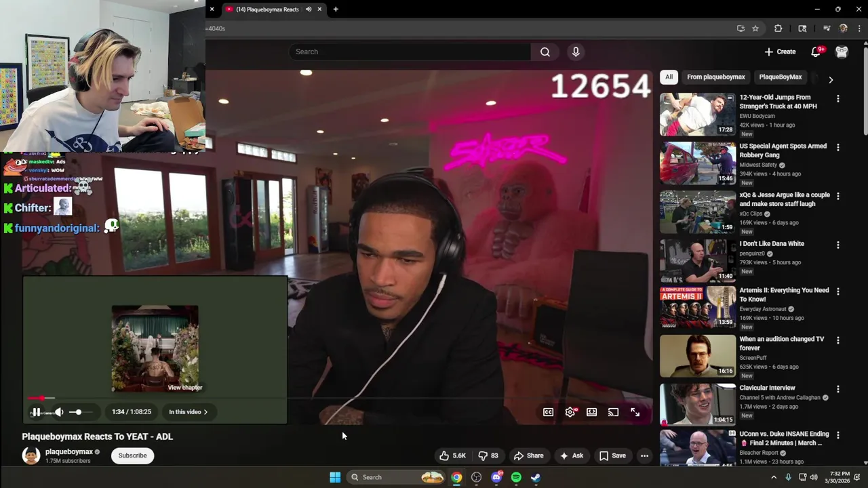Dislike the video (83)
The height and width of the screenshot is (488, 868).
click(x=488, y=456)
